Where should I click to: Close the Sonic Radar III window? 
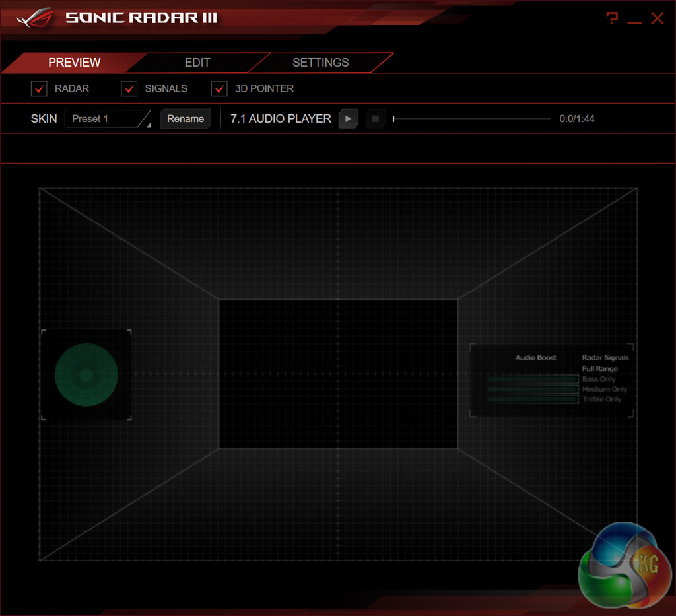tap(657, 18)
